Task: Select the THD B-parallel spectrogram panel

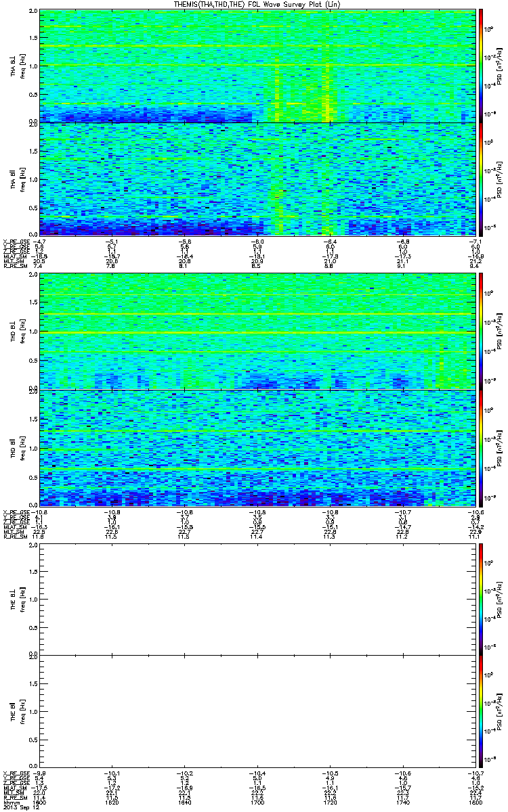Action: pos(258,447)
